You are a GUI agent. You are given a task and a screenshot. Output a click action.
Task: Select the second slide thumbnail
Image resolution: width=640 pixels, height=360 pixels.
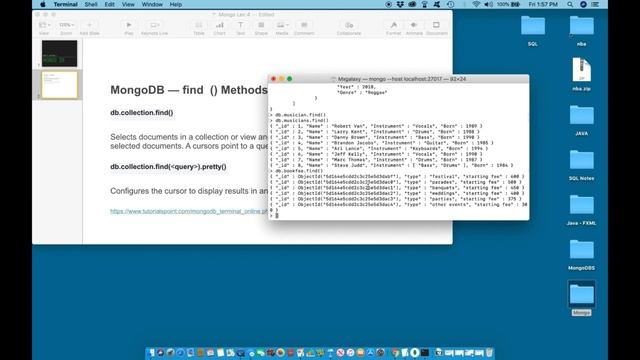60,85
